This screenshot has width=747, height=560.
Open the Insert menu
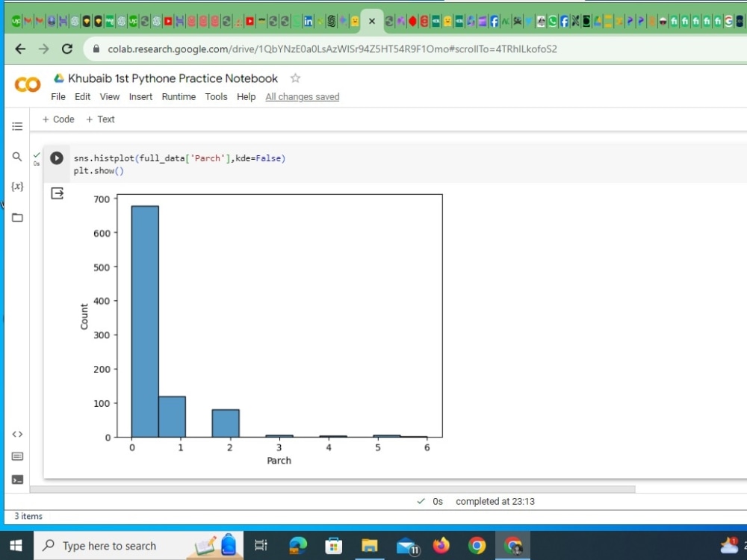point(140,96)
